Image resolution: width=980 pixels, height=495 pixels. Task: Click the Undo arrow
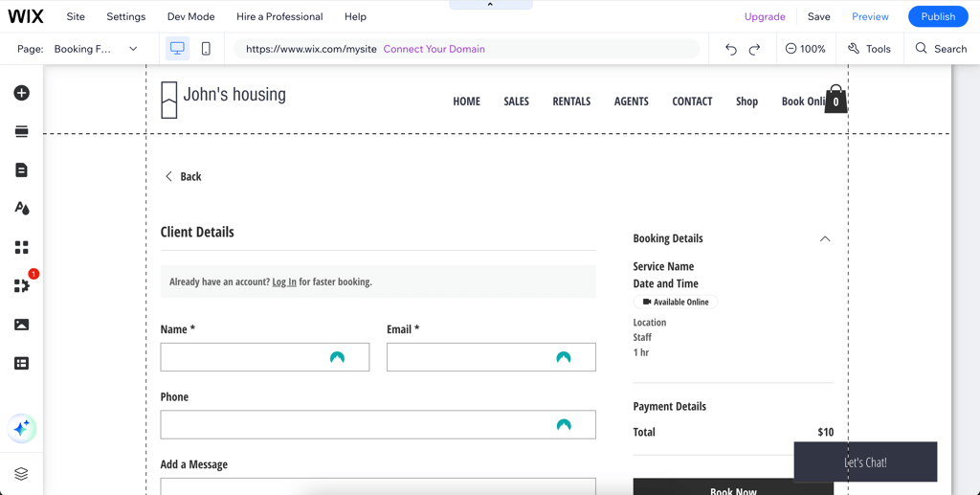[x=730, y=49]
